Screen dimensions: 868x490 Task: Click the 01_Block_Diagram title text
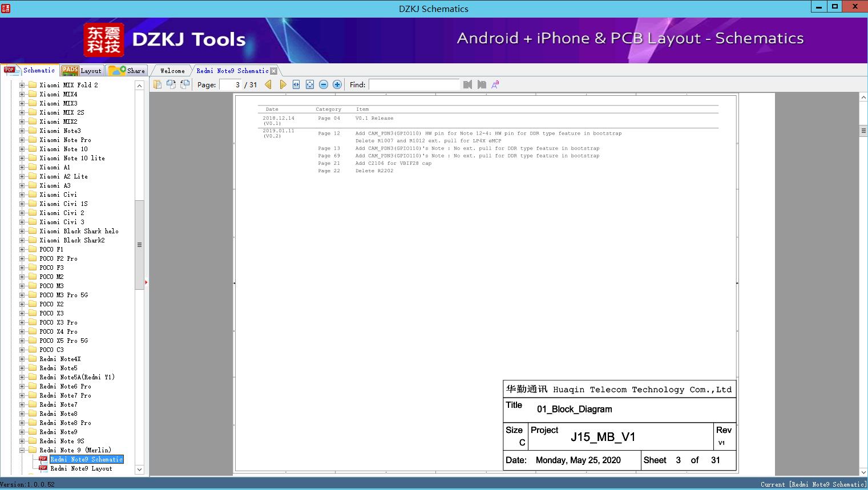pos(574,409)
